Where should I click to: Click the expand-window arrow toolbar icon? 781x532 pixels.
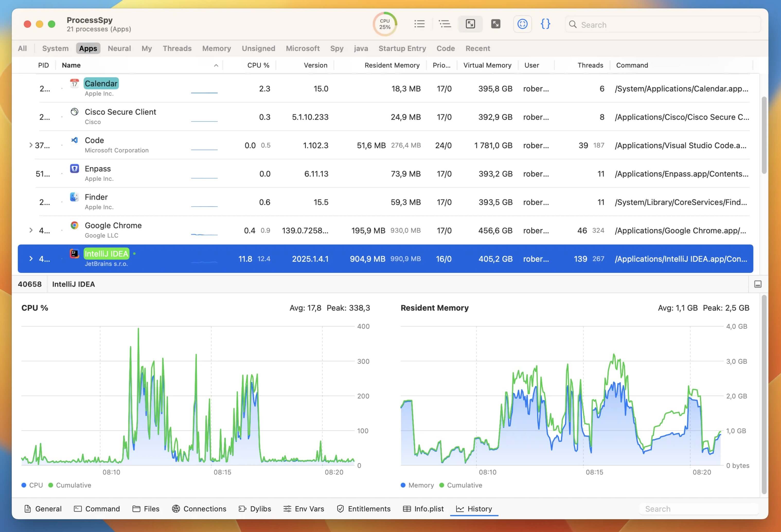470,24
